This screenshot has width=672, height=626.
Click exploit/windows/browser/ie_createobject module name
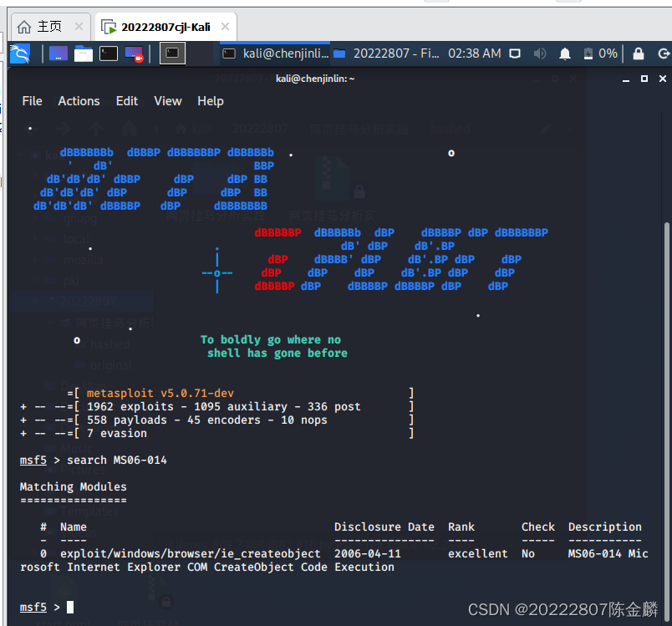[x=191, y=553]
